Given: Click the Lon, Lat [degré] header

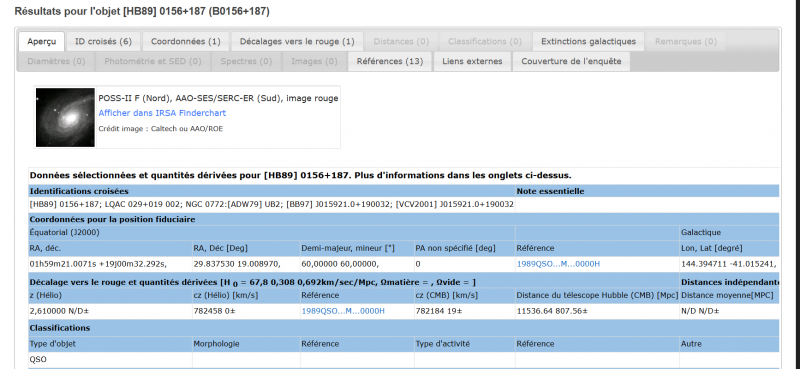Looking at the screenshot, I should tap(712, 248).
